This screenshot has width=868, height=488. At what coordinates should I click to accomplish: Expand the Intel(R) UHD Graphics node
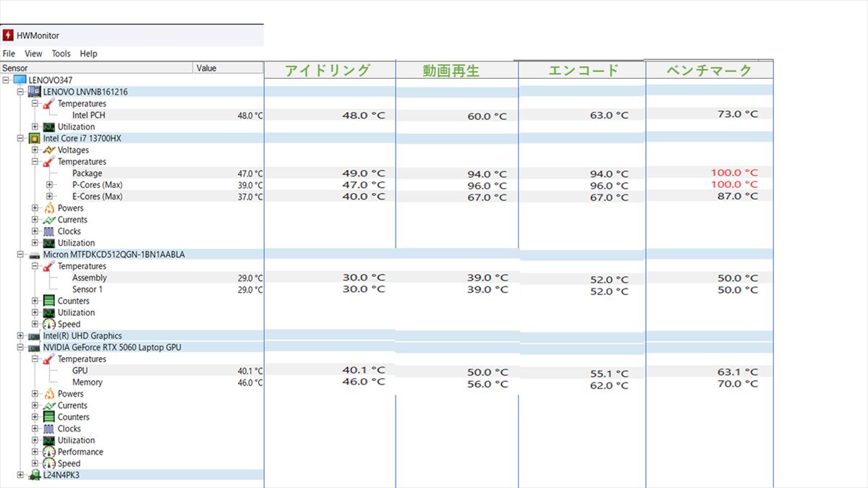coord(20,336)
